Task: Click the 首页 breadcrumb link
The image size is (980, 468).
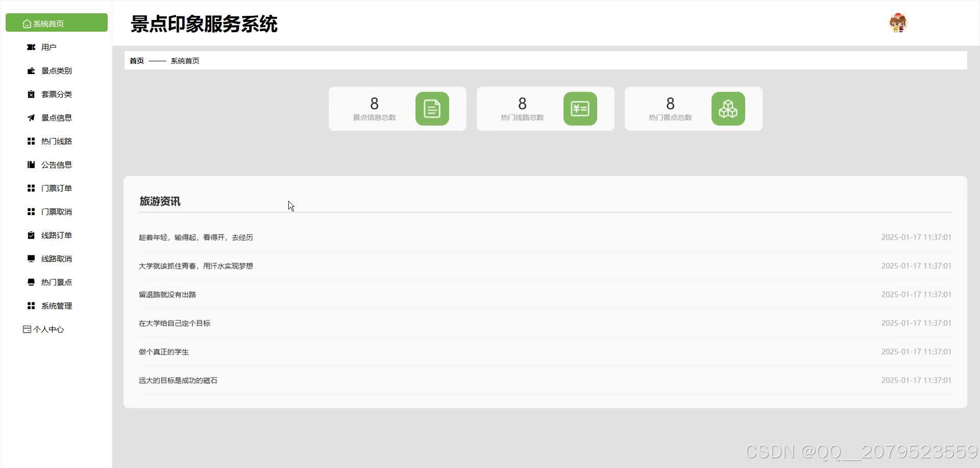Action: (137, 61)
